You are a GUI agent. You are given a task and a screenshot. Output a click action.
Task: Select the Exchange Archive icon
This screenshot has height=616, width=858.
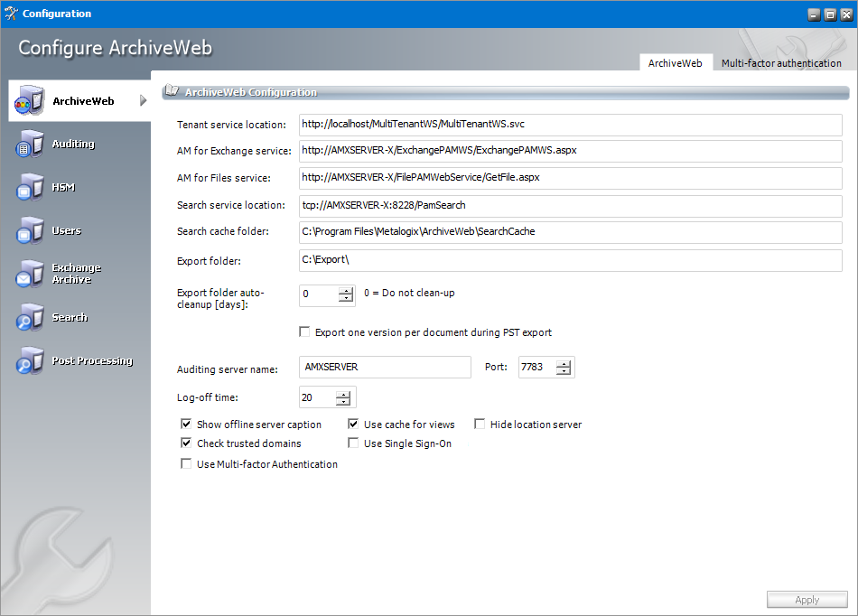pyautogui.click(x=29, y=274)
